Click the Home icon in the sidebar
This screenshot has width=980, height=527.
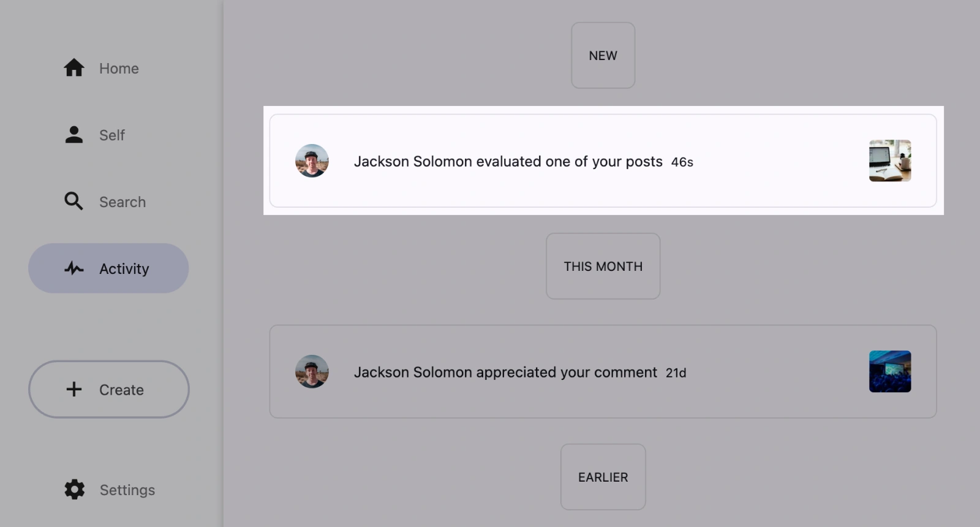[73, 68]
